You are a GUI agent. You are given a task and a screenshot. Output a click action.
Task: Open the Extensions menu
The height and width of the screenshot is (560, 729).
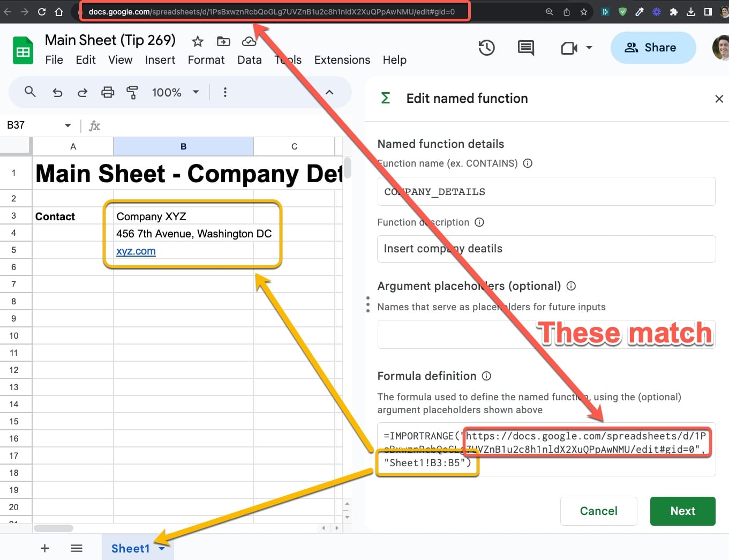342,60
